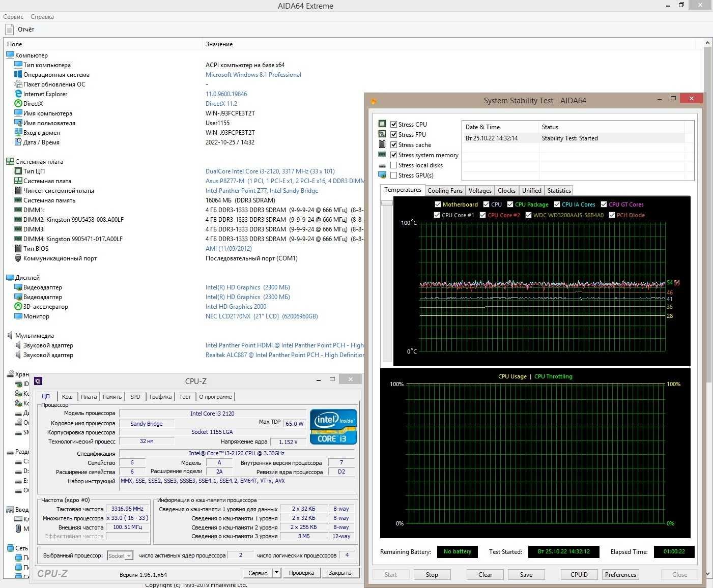Click the Системная плата category icon
Viewport: 713px width, 588px height.
point(10,161)
